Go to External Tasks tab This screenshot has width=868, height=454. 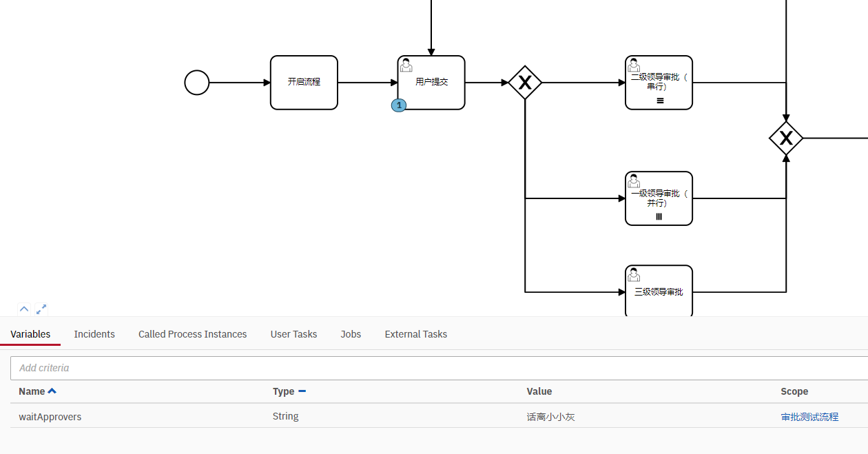(416, 334)
